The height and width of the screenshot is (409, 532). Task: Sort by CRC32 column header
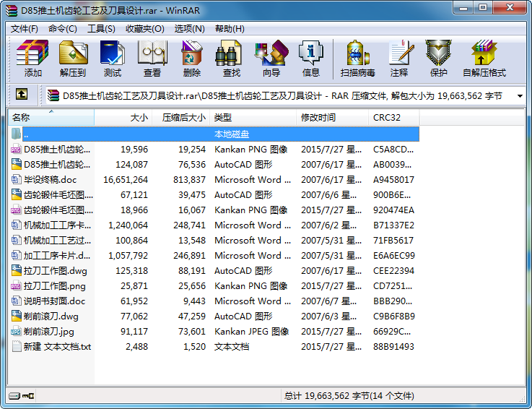coord(394,118)
